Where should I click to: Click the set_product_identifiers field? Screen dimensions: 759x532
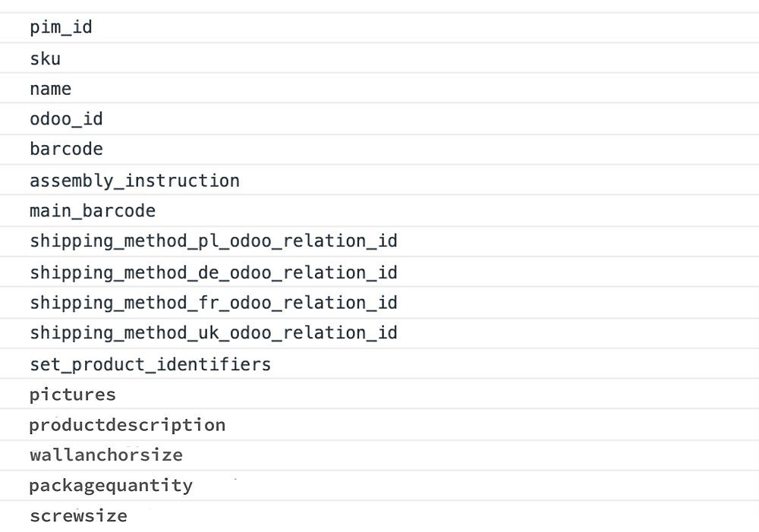[x=150, y=364]
